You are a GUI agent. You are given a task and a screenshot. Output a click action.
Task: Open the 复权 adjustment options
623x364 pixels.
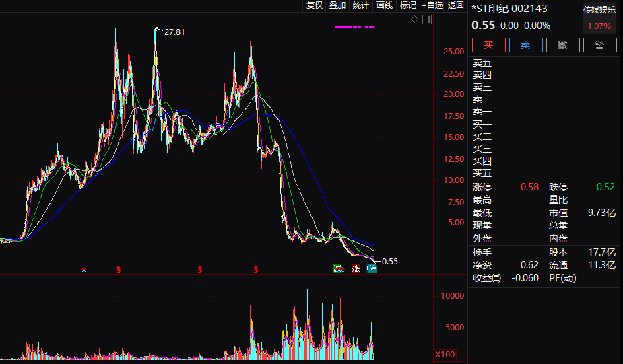(x=315, y=5)
